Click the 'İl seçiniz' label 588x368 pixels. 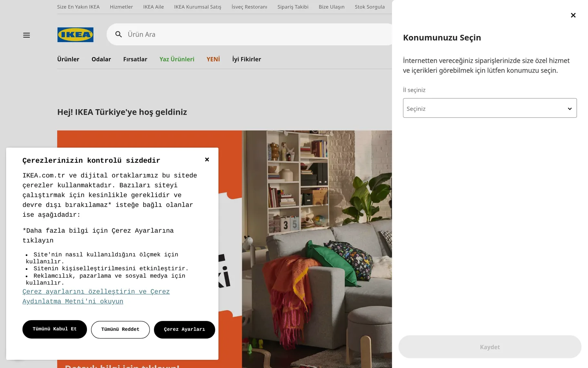[414, 90]
